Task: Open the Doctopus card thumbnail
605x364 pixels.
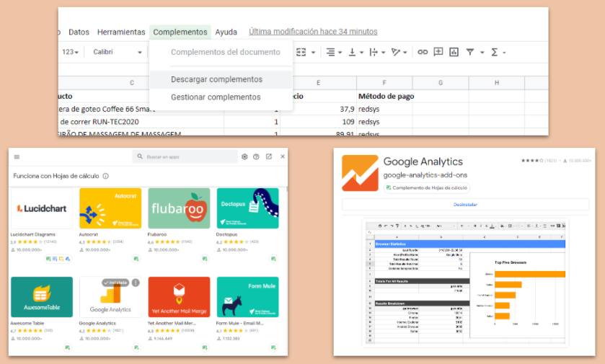Action: 248,208
